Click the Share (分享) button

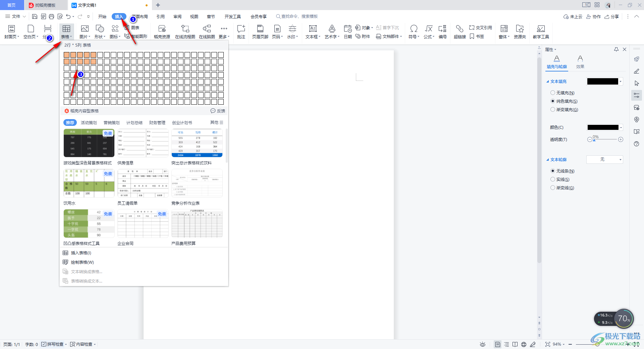click(x=612, y=16)
